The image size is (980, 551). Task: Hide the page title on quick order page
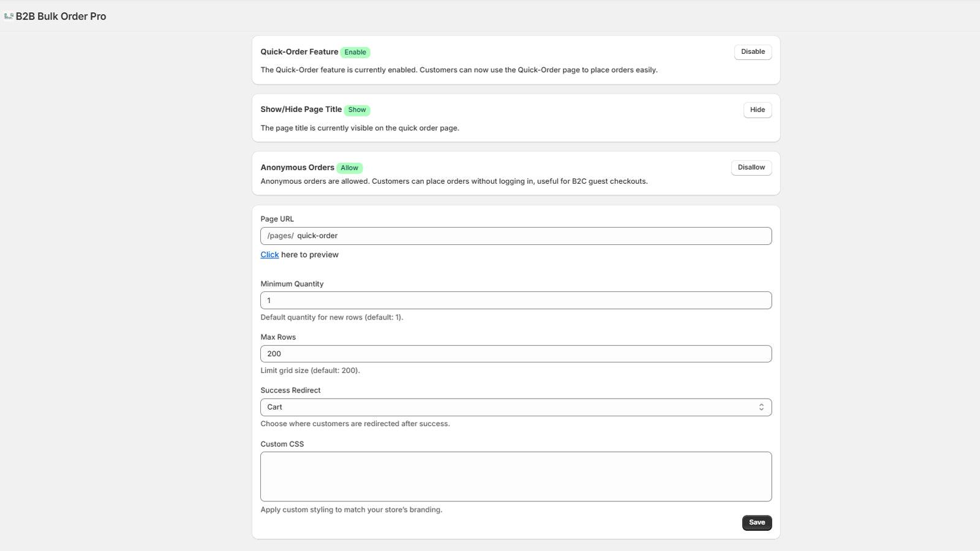coord(757,110)
